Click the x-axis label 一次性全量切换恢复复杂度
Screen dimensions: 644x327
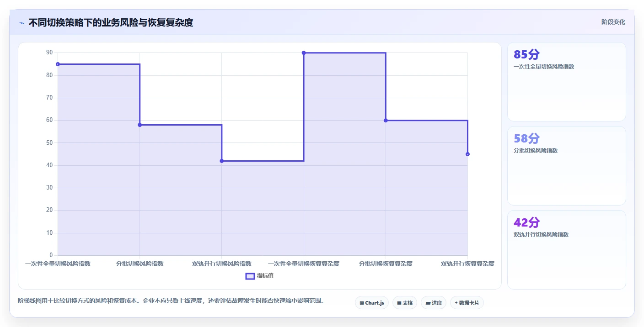point(304,264)
